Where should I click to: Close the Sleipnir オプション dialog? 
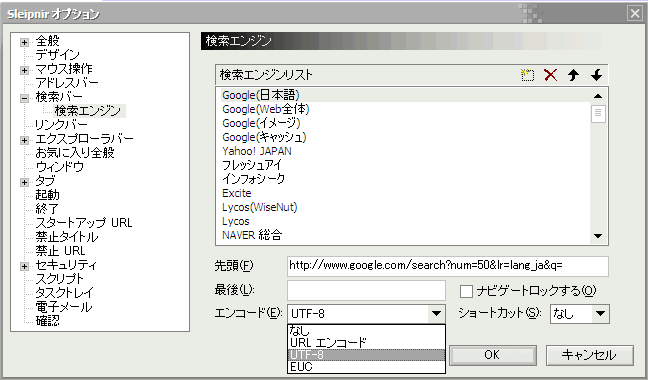point(635,14)
